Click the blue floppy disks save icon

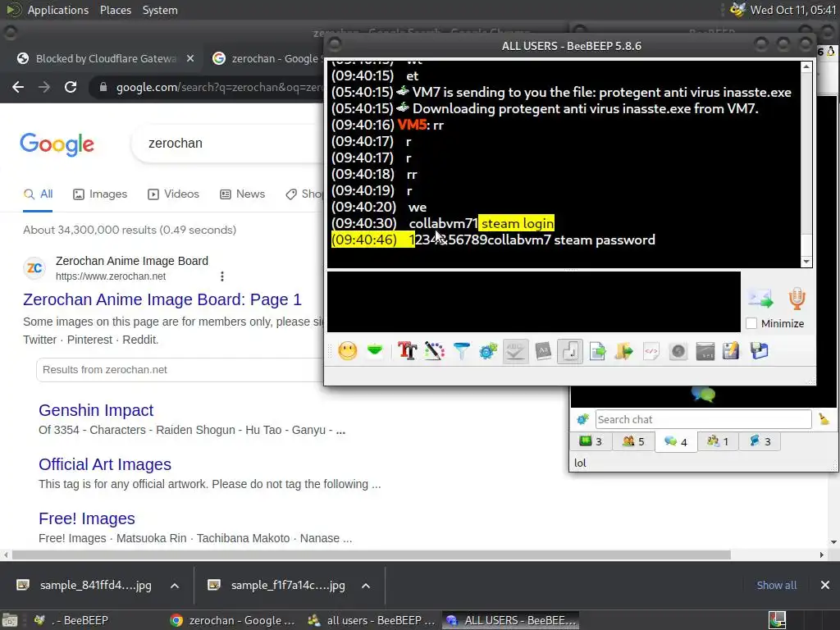[759, 351]
